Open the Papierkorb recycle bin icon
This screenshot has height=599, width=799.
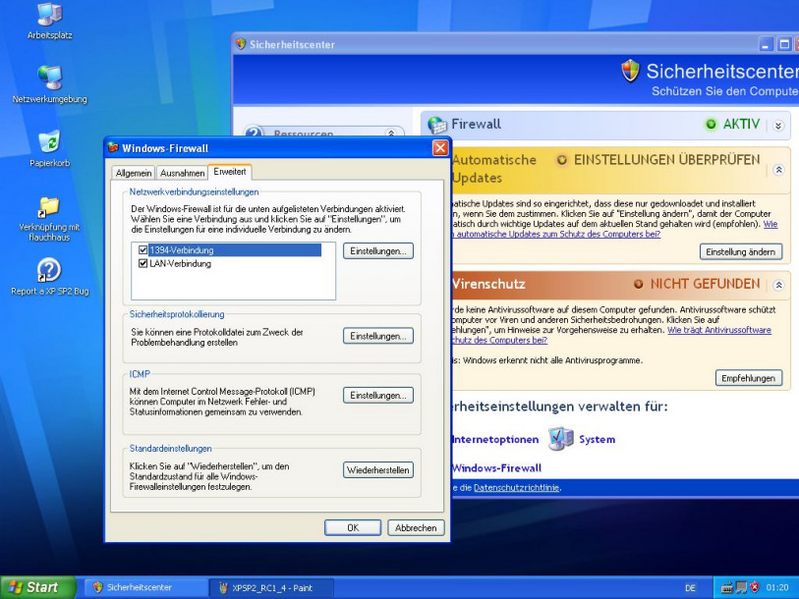coord(49,142)
